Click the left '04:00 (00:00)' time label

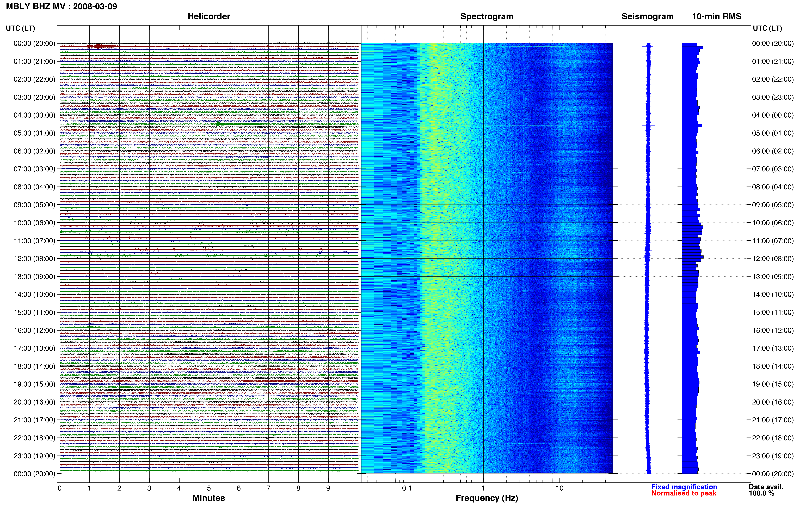click(x=34, y=115)
